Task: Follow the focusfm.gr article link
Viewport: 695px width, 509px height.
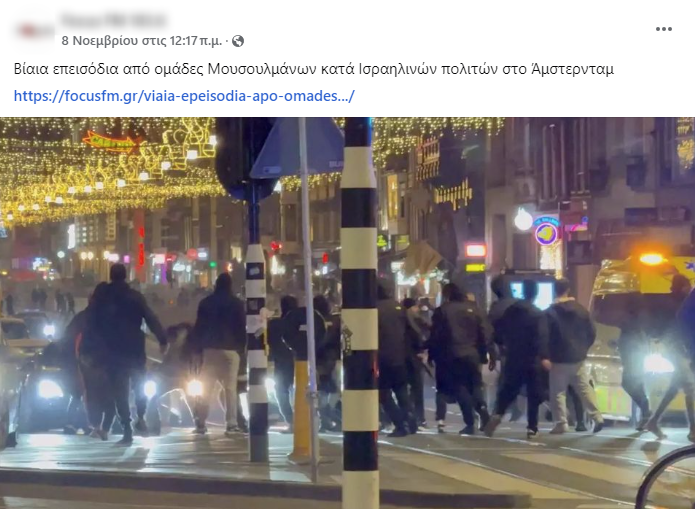Action: (184, 96)
